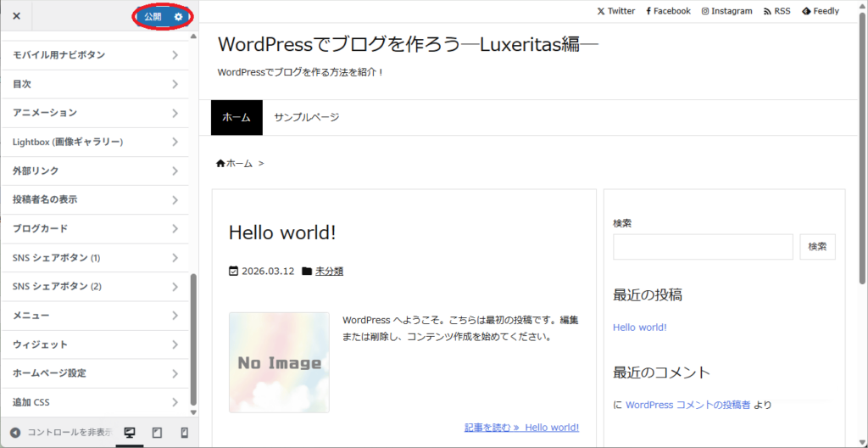Select the サンプルページ navigation tab
The height and width of the screenshot is (448, 868).
[x=307, y=118]
